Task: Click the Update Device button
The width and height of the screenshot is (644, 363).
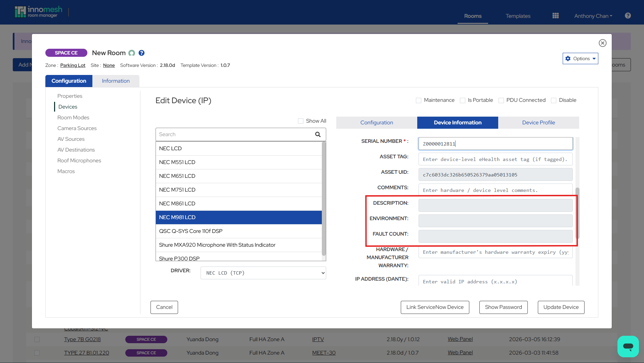Action: pyautogui.click(x=561, y=307)
